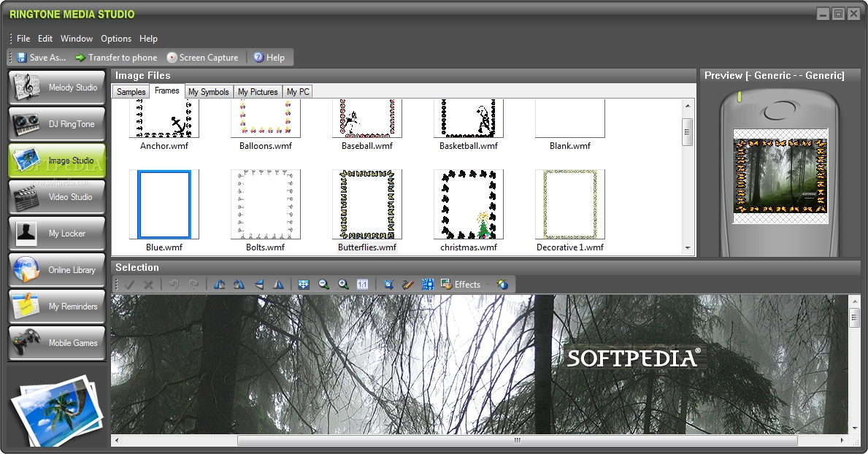This screenshot has height=454, width=868.
Task: Click the Save As toolbar button
Action: click(42, 58)
